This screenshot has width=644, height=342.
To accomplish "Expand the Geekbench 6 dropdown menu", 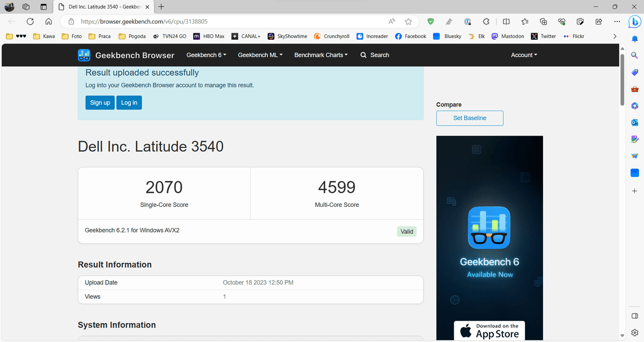I will tap(206, 55).
